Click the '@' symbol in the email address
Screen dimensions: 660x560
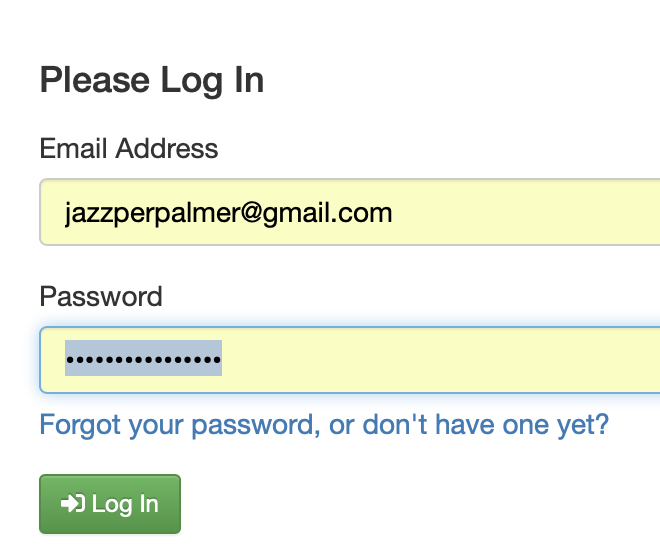pos(252,213)
